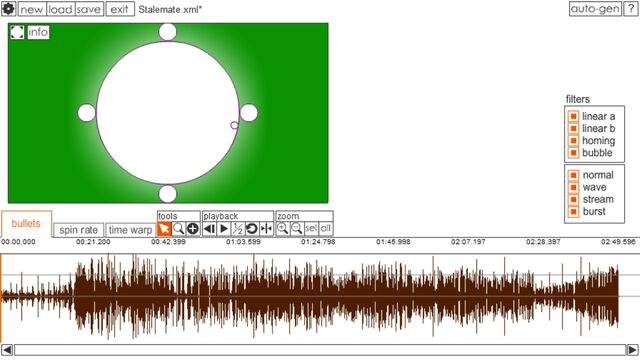The height and width of the screenshot is (360, 640).
Task: Zoom timeline to selection with sel
Action: click(x=311, y=229)
